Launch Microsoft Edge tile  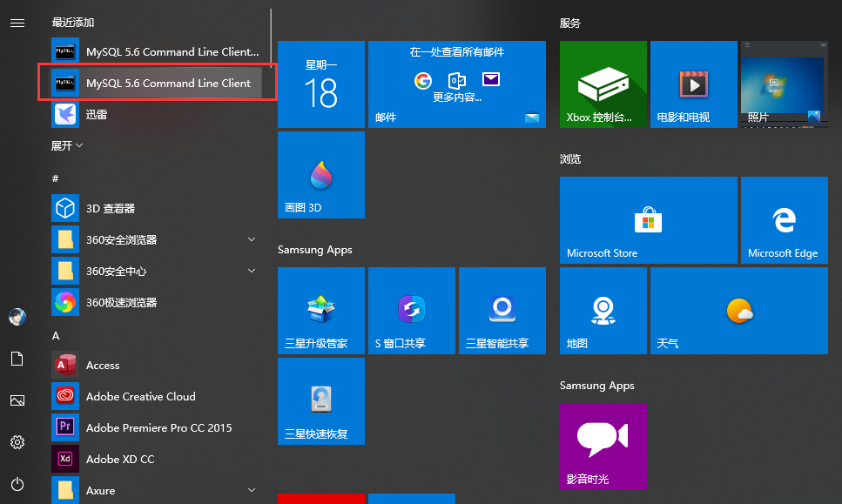click(785, 220)
